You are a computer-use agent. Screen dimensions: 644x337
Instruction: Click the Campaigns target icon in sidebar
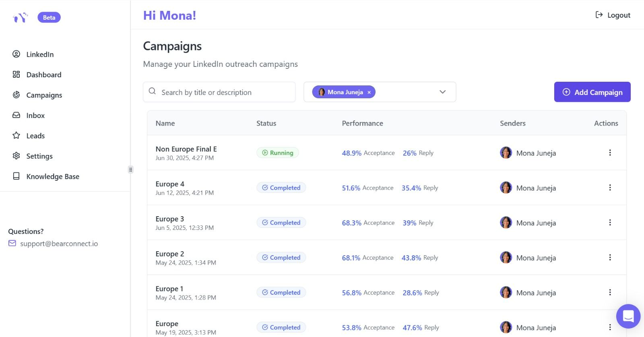coord(16,95)
